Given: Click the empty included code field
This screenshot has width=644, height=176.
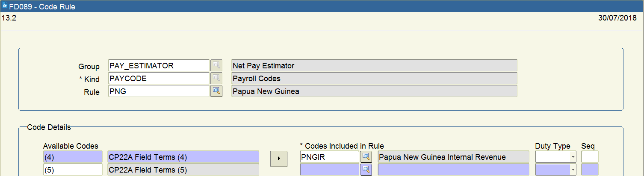Looking at the screenshot, I should tap(330, 170).
